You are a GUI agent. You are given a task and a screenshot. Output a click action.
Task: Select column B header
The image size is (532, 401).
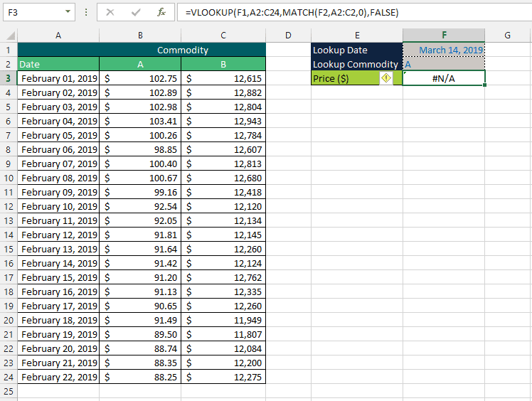click(x=140, y=36)
